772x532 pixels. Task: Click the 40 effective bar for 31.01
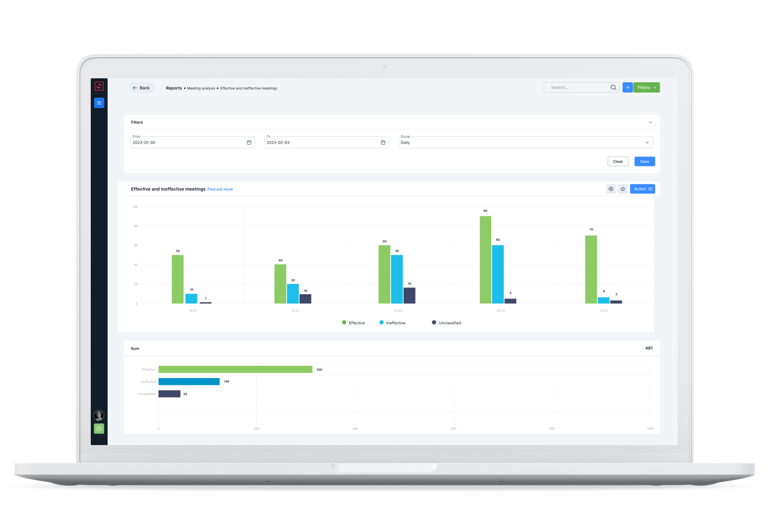point(280,284)
